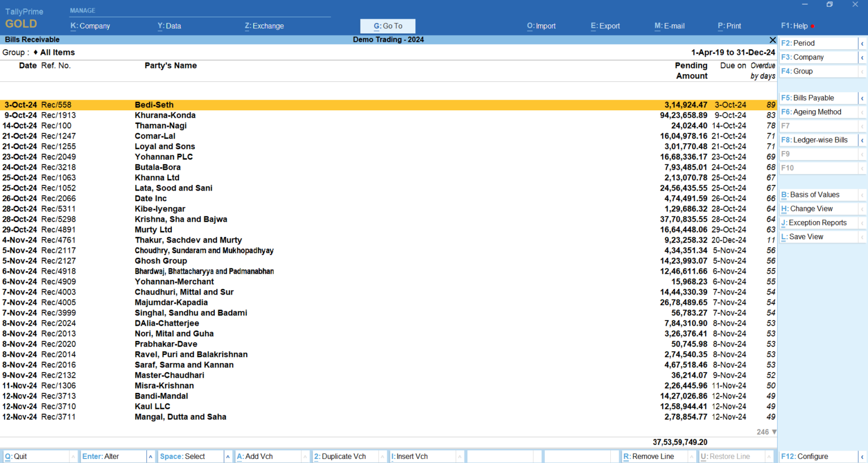The image size is (868, 463).
Task: Expand the chevron beside F8: Ledger-wise Bills
Action: click(863, 140)
